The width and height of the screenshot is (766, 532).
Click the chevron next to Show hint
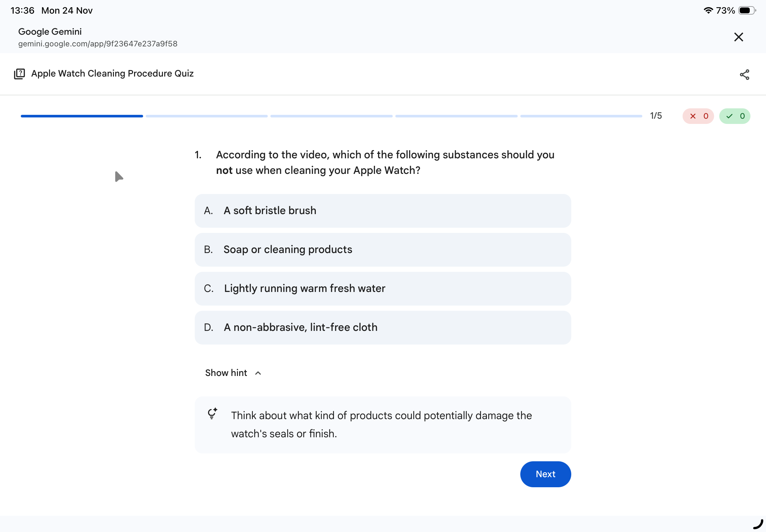(x=258, y=373)
